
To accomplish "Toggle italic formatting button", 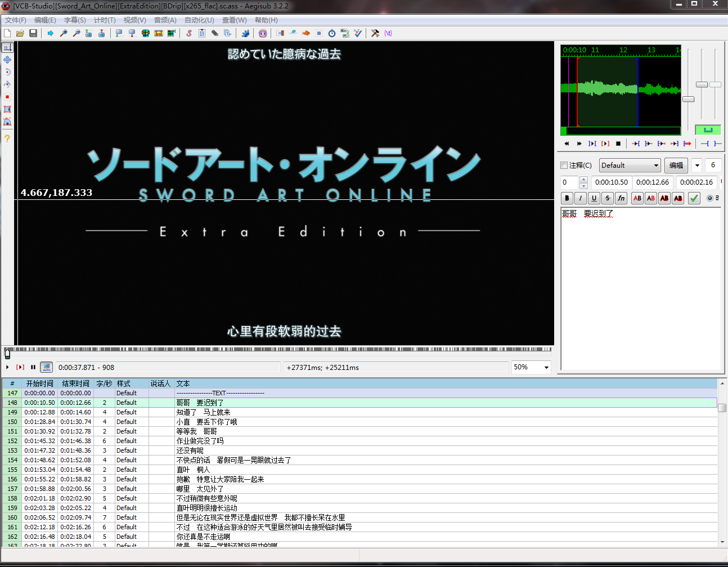I will click(x=581, y=198).
